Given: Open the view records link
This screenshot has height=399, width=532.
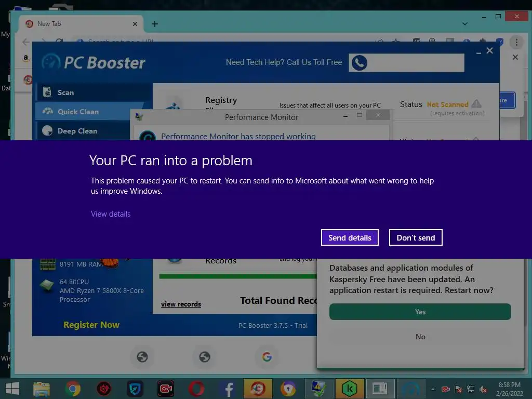Looking at the screenshot, I should 181,304.
